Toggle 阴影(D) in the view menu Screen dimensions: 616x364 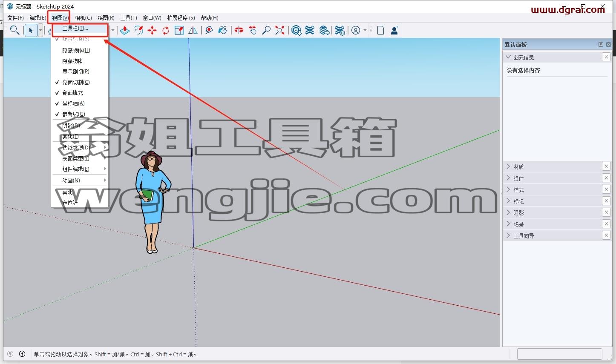(x=80, y=126)
